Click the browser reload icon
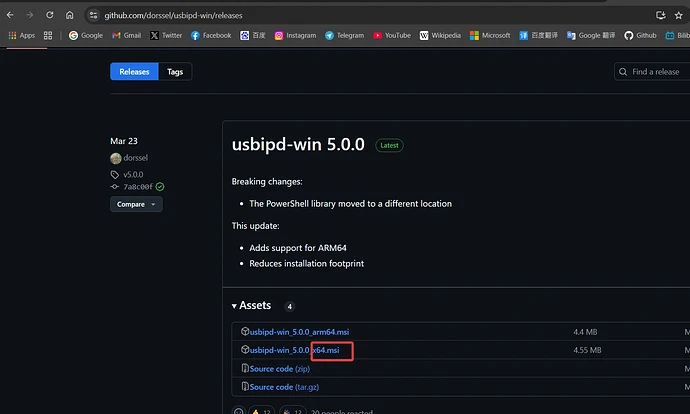 click(50, 15)
